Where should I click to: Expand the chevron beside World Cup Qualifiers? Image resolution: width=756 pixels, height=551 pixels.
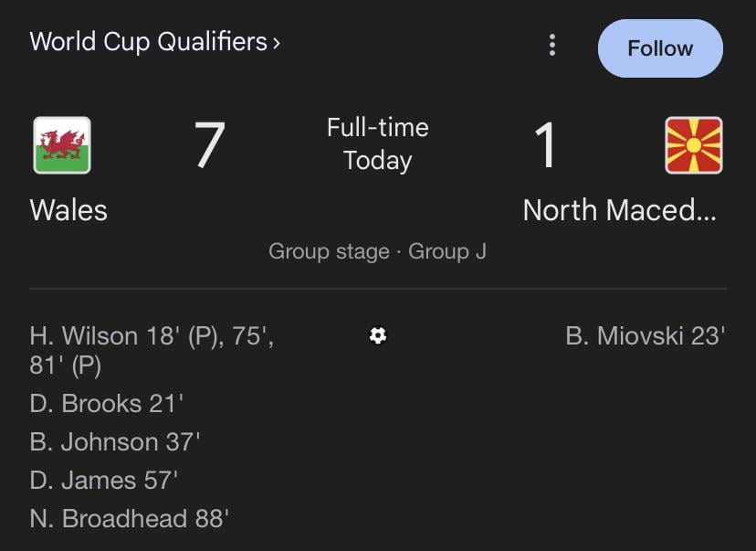(276, 43)
